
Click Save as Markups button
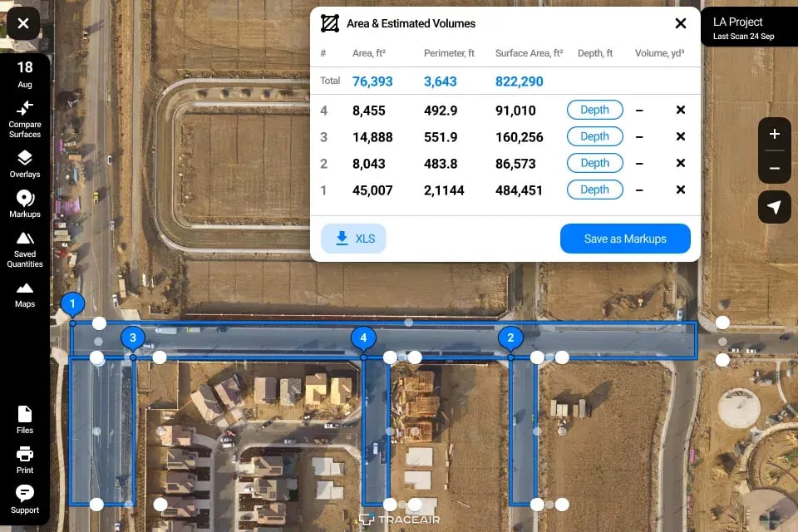tap(625, 239)
